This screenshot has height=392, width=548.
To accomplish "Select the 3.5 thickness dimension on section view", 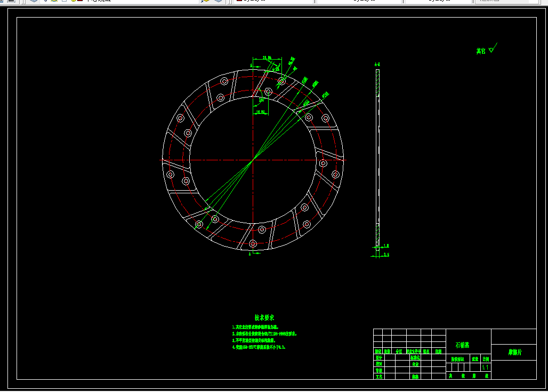I will (x=386, y=255).
